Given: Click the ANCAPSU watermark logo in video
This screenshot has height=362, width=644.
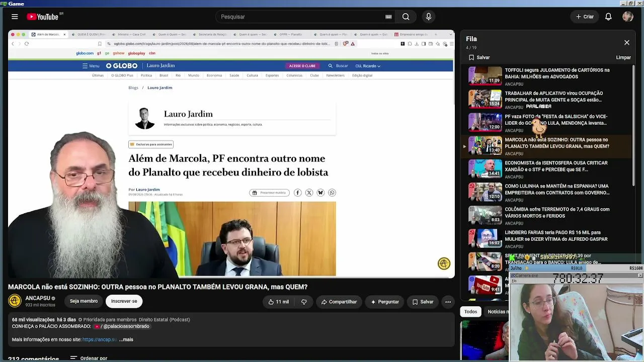Looking at the screenshot, I should pyautogui.click(x=444, y=263).
